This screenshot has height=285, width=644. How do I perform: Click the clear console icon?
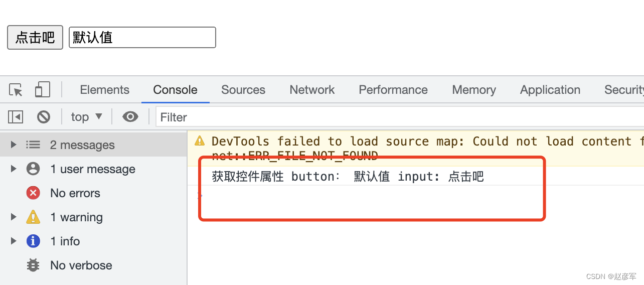pyautogui.click(x=44, y=117)
